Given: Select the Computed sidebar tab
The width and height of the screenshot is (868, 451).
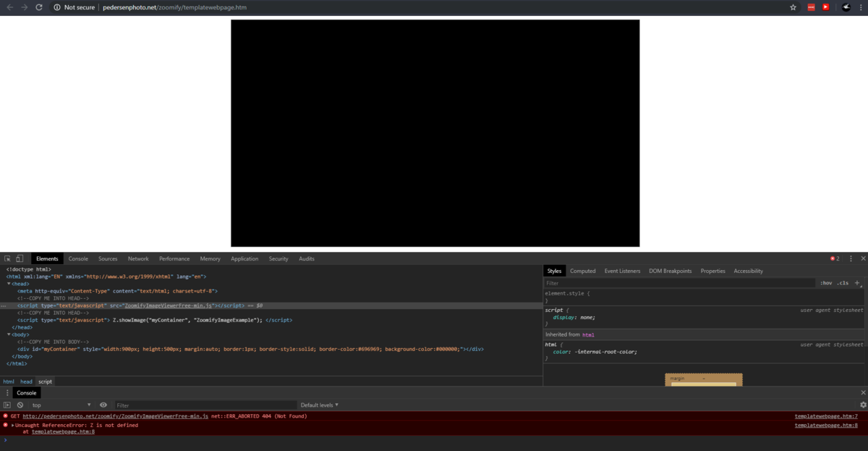Looking at the screenshot, I should point(583,271).
